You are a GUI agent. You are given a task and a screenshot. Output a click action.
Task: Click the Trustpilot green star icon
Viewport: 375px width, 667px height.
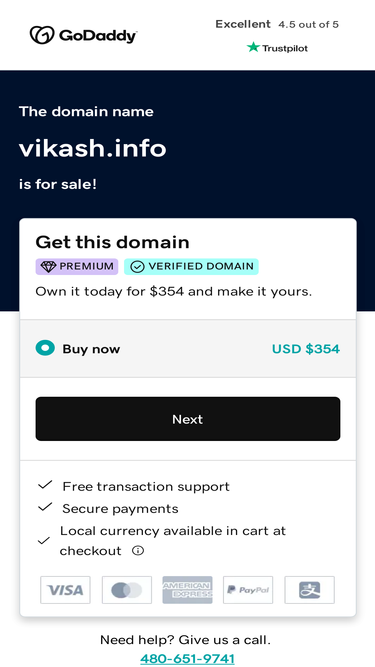click(x=253, y=47)
